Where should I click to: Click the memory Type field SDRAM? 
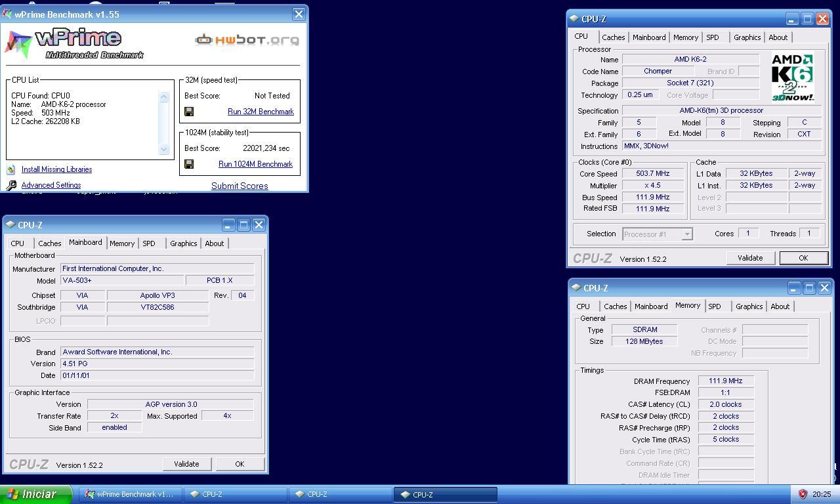pos(644,329)
